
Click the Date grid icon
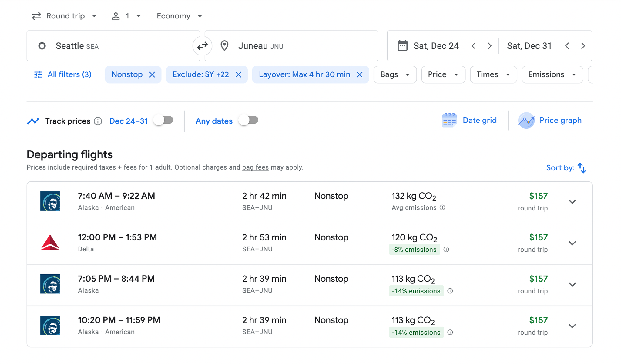pos(449,120)
